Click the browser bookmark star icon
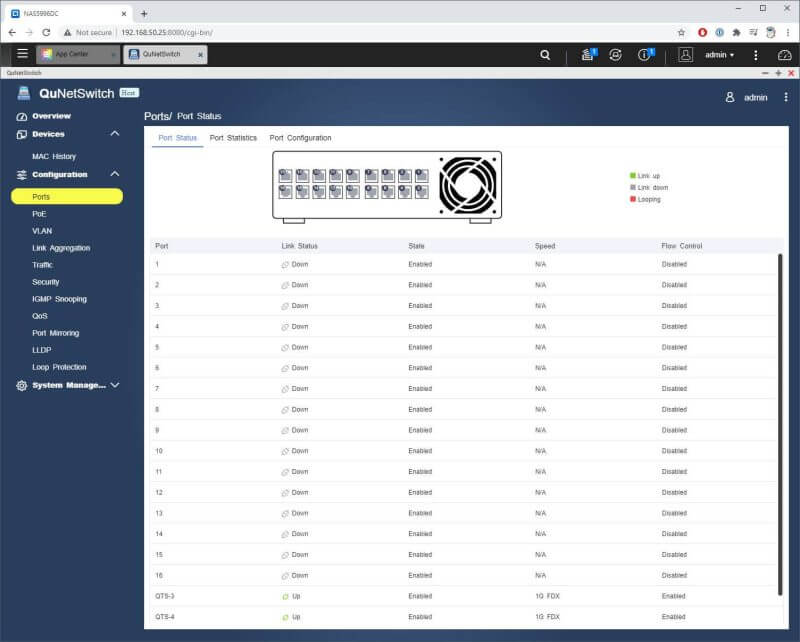 pos(681,33)
